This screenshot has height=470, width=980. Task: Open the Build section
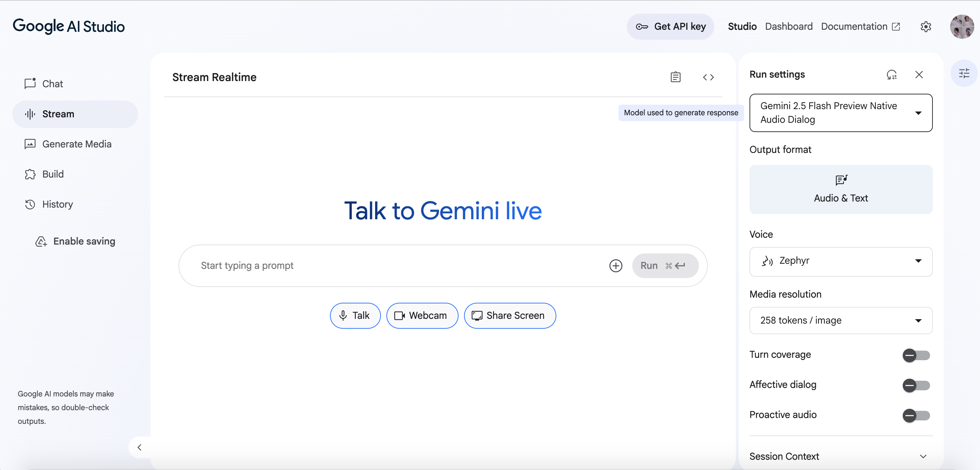click(x=75, y=174)
